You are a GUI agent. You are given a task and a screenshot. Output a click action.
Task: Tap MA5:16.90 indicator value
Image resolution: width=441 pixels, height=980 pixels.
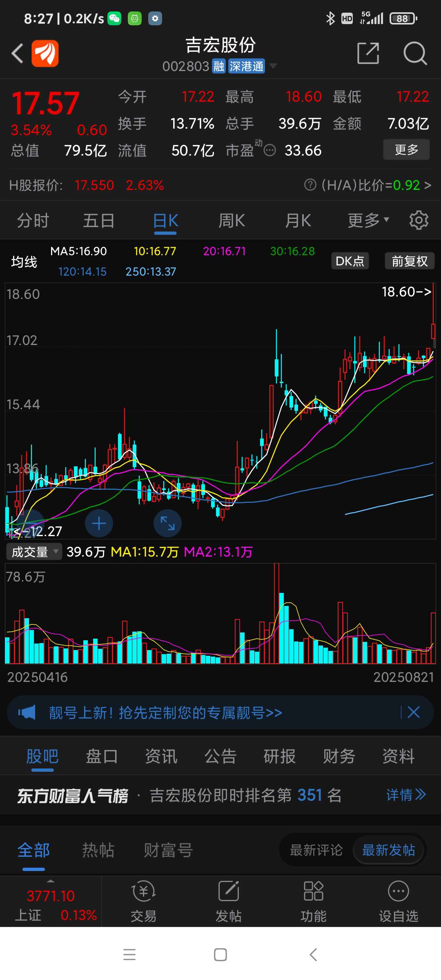click(x=78, y=251)
